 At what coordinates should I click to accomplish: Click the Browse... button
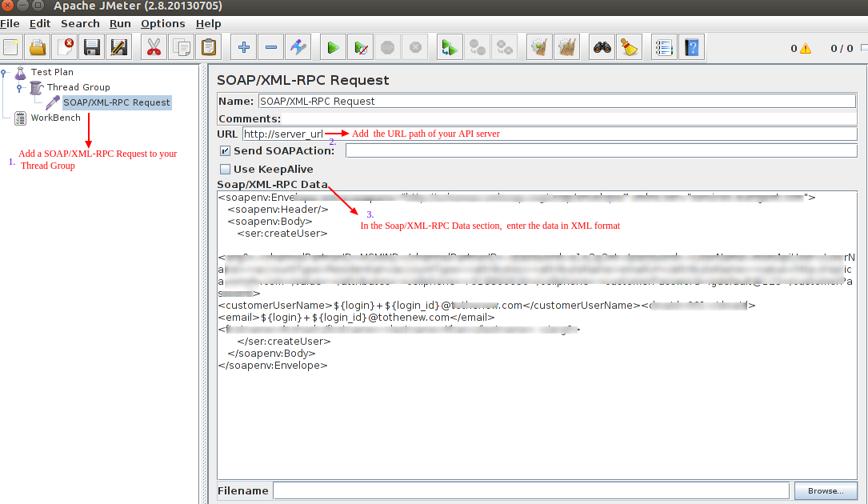coord(826,490)
